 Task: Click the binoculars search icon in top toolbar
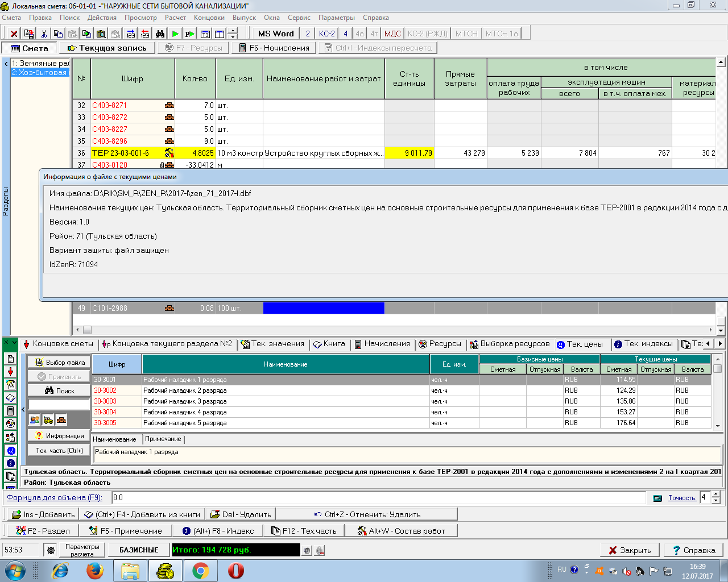[160, 34]
